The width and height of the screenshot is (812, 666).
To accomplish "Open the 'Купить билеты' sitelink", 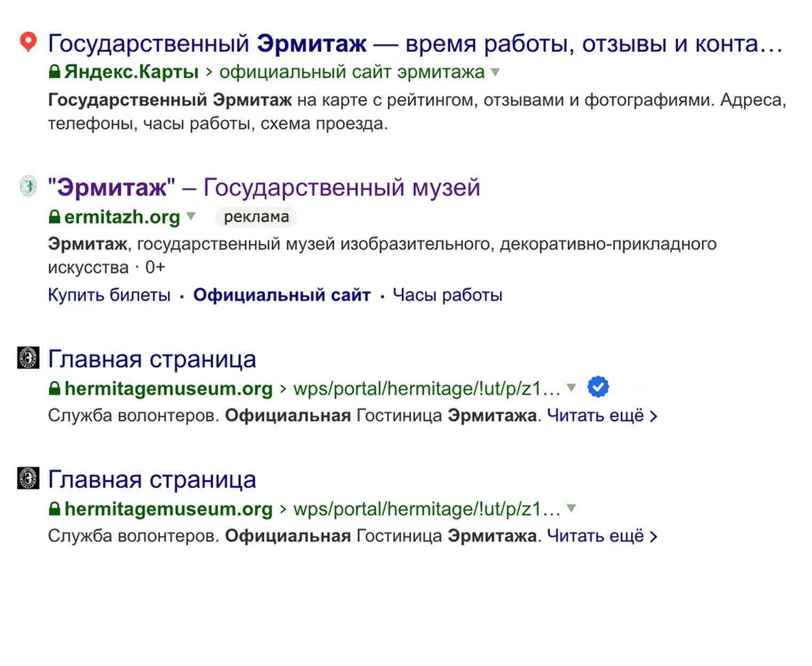I will pyautogui.click(x=110, y=295).
